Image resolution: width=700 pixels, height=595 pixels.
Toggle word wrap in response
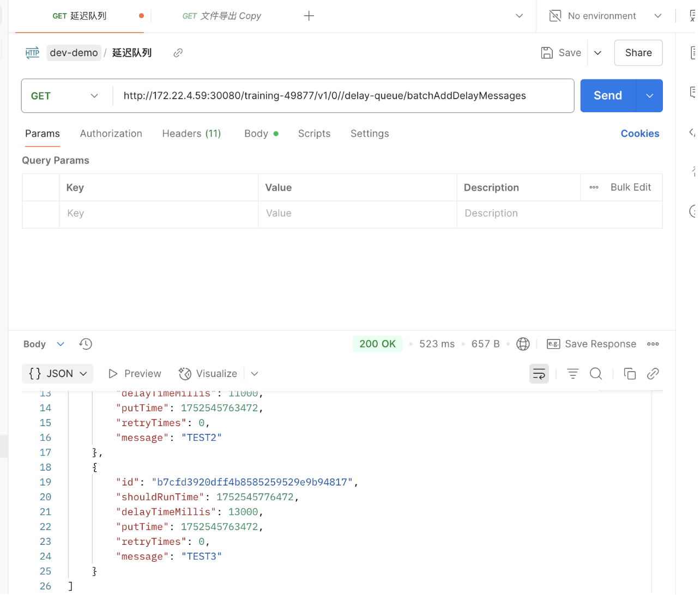[x=539, y=374]
